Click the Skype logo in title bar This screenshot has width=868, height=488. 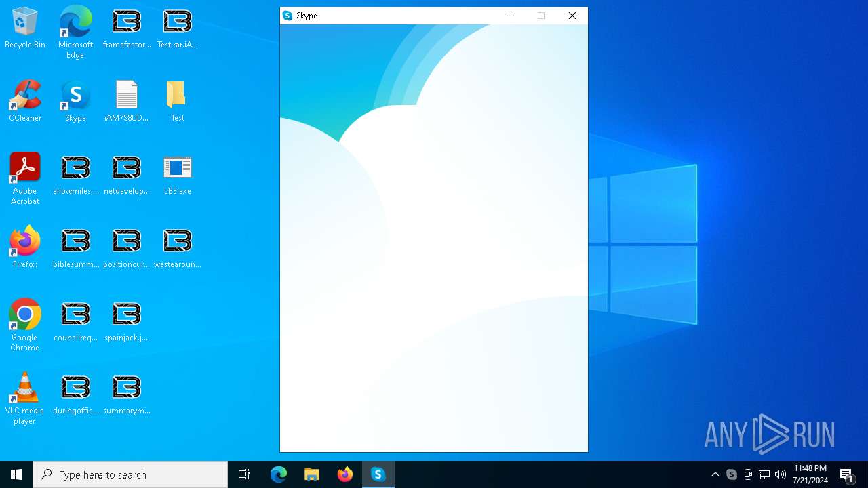pos(288,16)
